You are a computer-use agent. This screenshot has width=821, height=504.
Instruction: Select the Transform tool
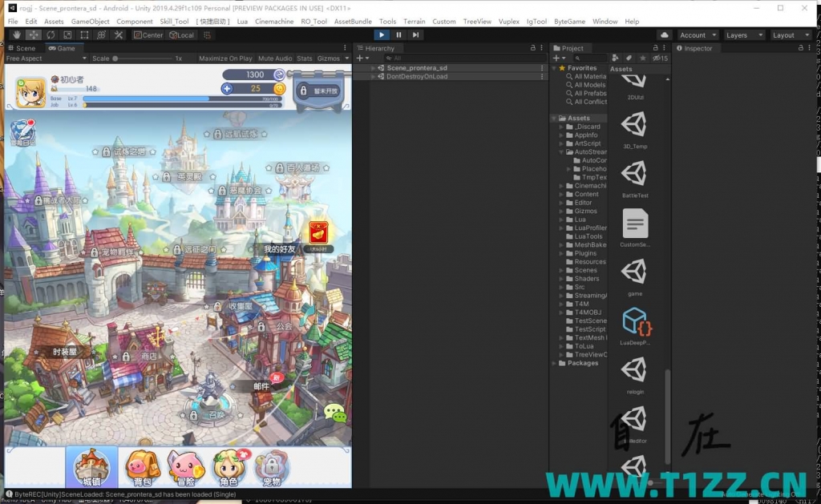[x=101, y=35]
